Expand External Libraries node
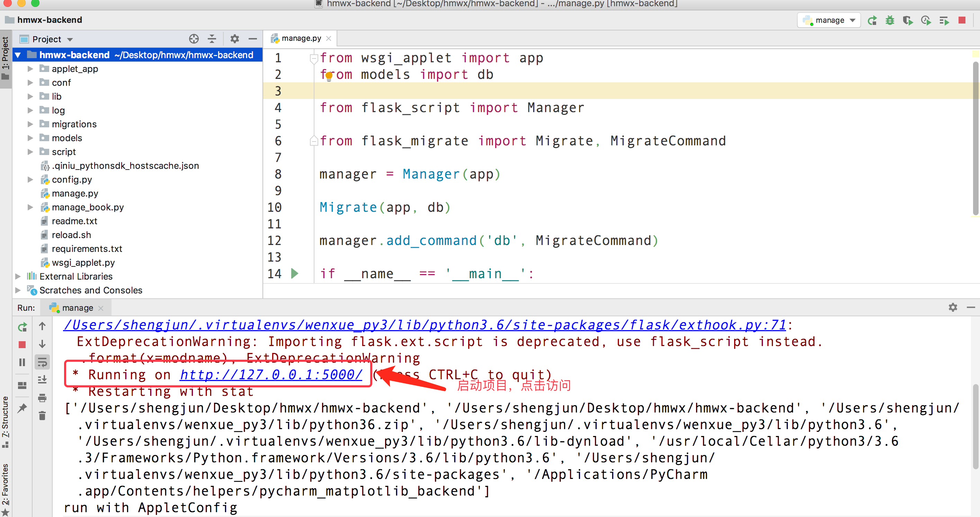This screenshot has width=980, height=517. click(18, 276)
